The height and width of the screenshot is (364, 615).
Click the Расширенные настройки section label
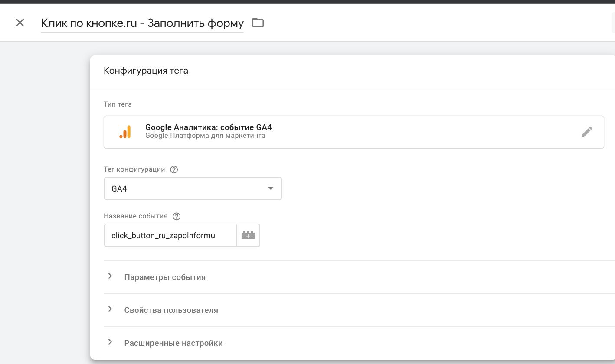(x=173, y=343)
